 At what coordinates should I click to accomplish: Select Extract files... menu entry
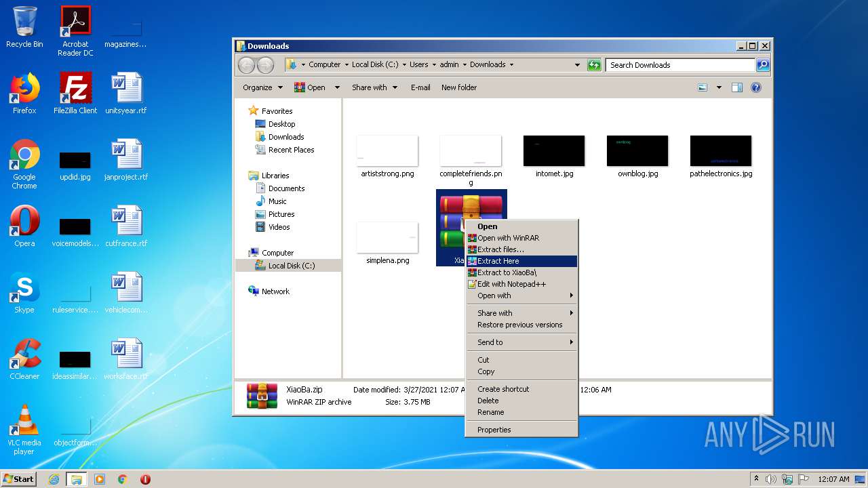pos(521,249)
